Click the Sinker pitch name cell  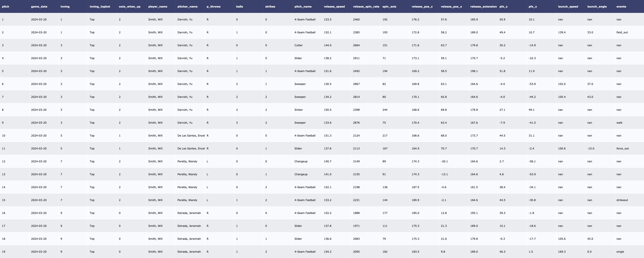[x=299, y=110]
